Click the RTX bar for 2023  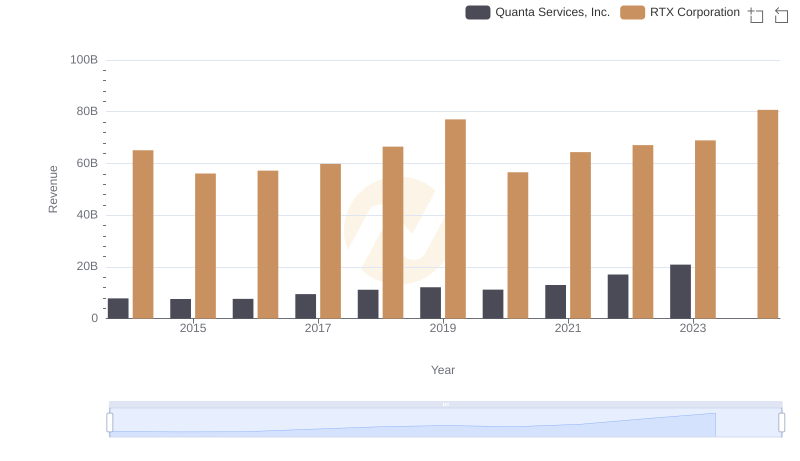705,229
